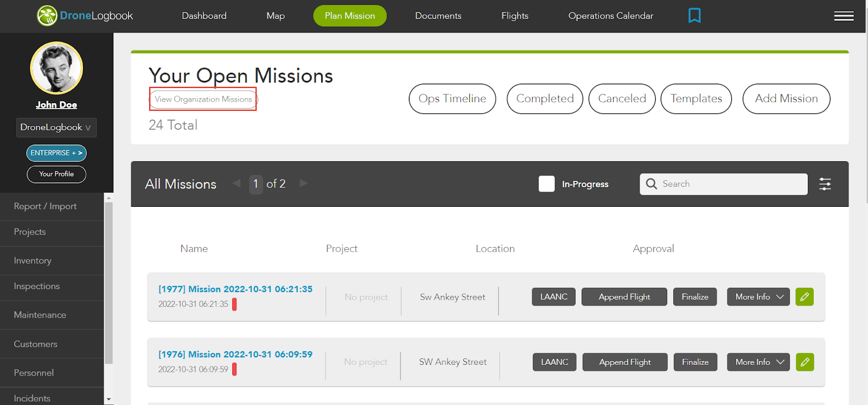The image size is (868, 405).
Task: Click Append Flight for mission 1977
Action: pyautogui.click(x=624, y=297)
